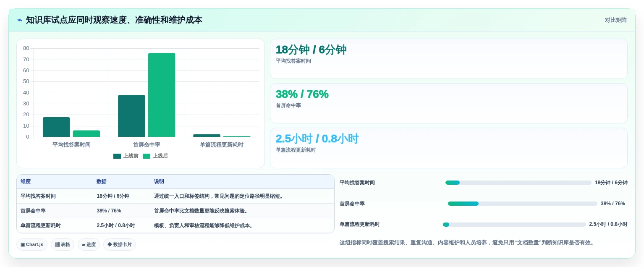Viewport: 644px width, 267px height.
Task: Click the 平均找答案时间 上线后 bar in chart
Action: pyautogui.click(x=86, y=133)
